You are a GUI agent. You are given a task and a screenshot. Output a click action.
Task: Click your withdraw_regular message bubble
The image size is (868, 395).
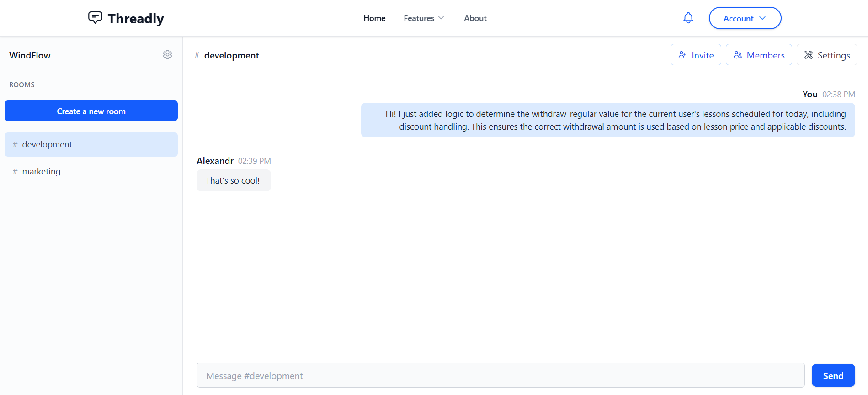pyautogui.click(x=607, y=120)
